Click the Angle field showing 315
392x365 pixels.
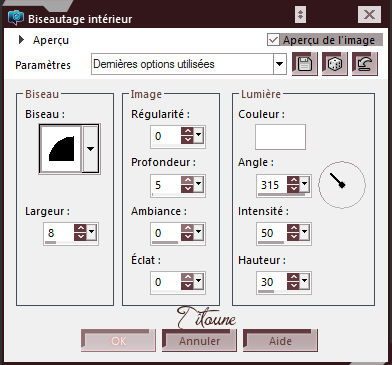pyautogui.click(x=272, y=184)
